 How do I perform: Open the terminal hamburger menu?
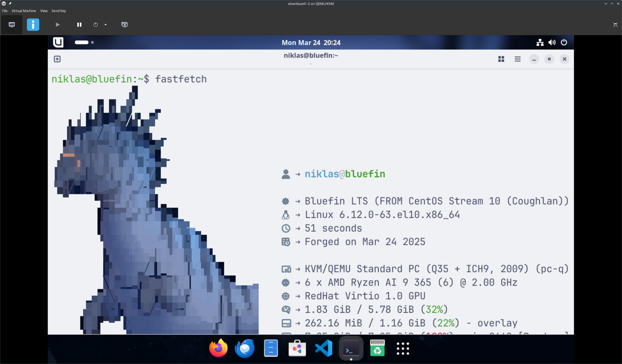click(x=518, y=59)
